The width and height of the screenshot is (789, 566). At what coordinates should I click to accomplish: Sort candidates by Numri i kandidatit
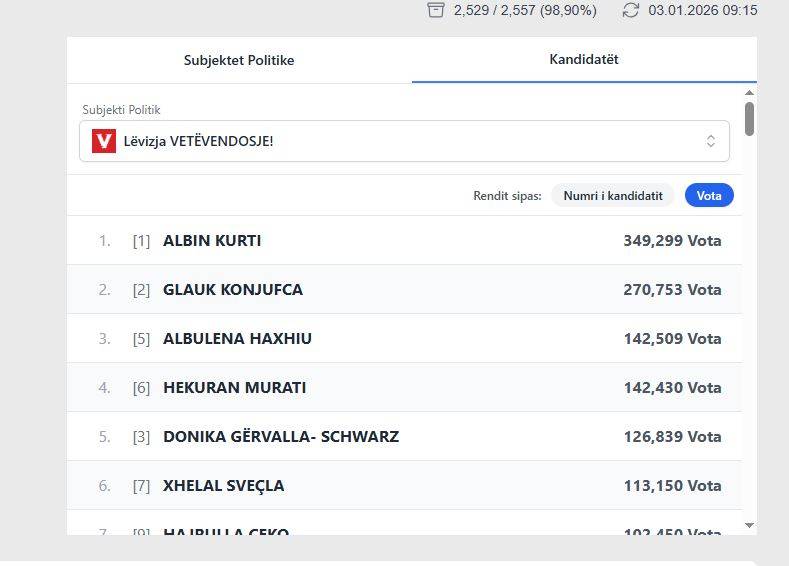click(x=613, y=196)
